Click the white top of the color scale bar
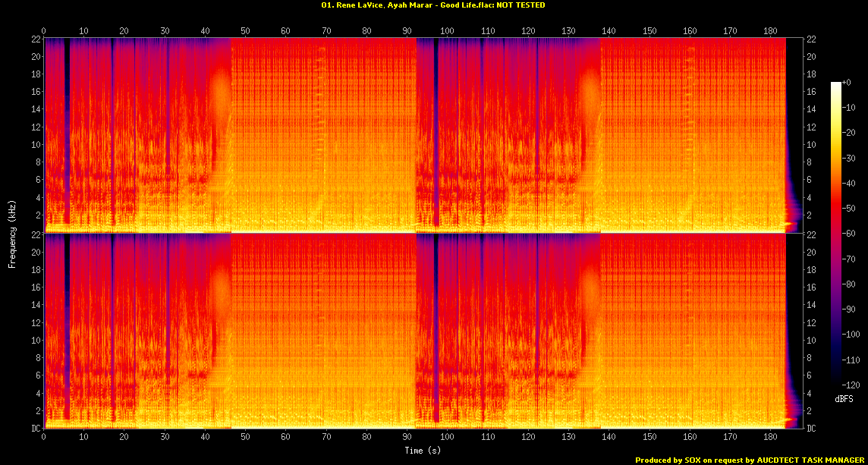The image size is (868, 465). pos(836,85)
